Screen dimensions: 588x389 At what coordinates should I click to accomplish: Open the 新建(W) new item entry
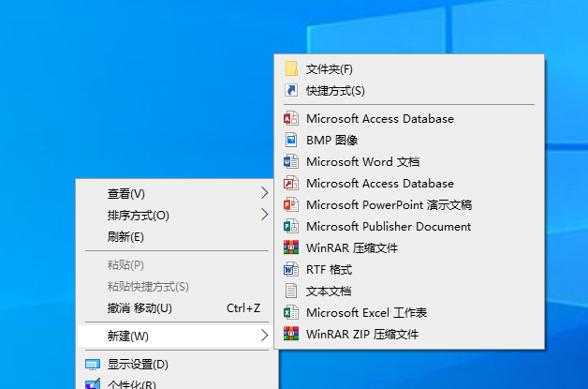(x=174, y=336)
